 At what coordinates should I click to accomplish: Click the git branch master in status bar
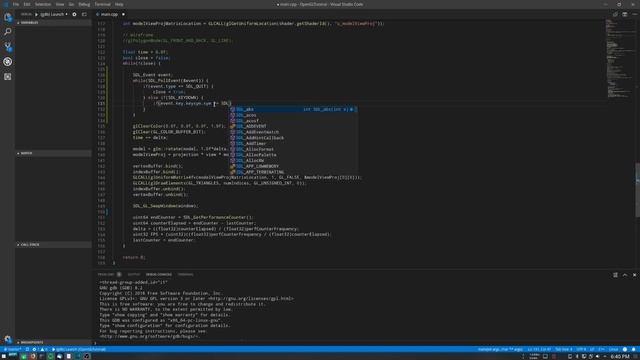(13, 349)
